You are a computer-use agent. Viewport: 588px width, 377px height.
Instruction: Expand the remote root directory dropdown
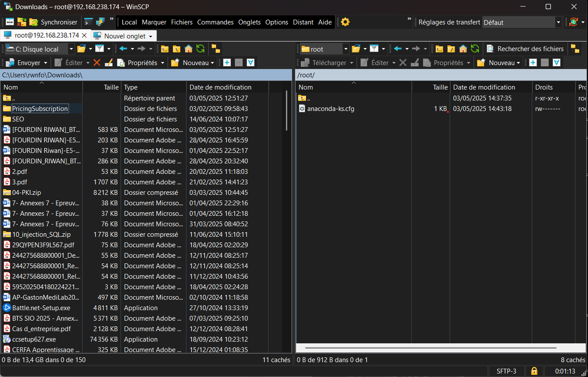[x=346, y=49]
